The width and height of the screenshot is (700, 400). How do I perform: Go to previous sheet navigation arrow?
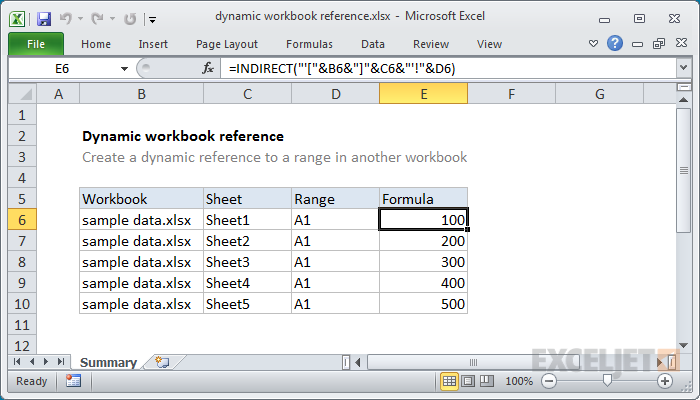32,362
